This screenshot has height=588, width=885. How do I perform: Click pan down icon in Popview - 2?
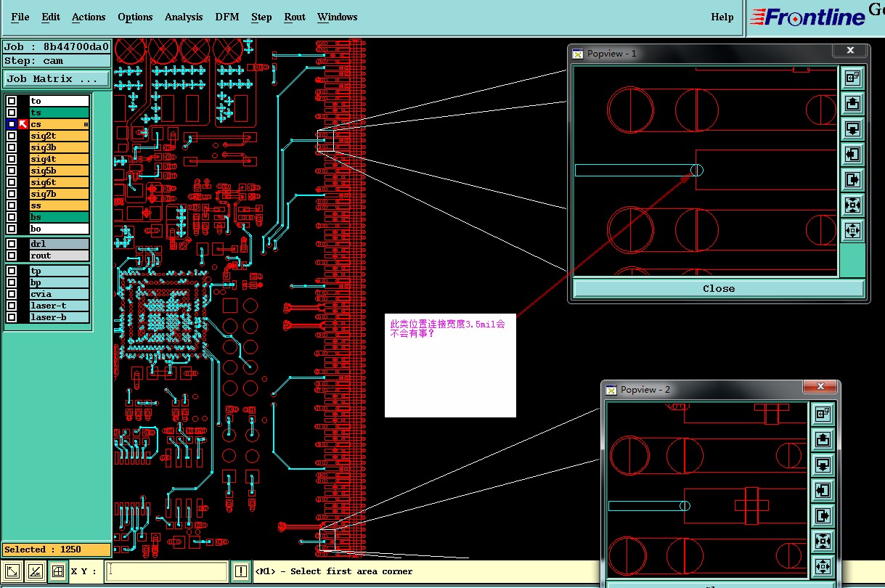(x=823, y=465)
